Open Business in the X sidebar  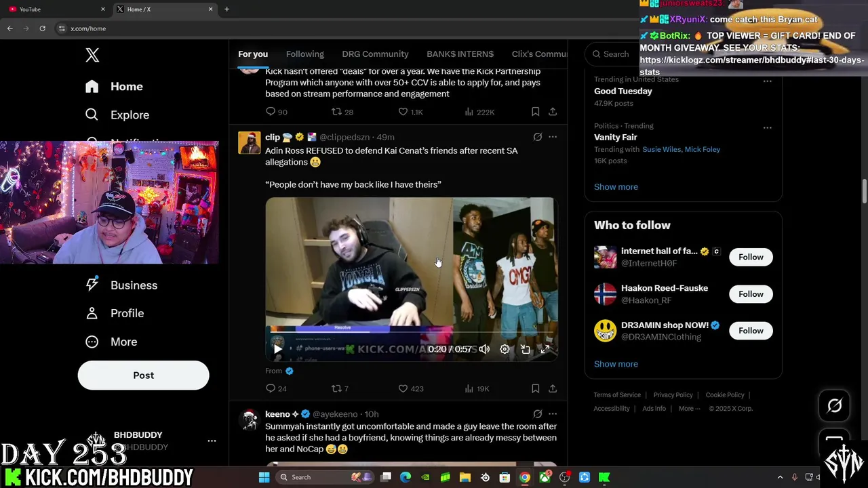coord(121,285)
